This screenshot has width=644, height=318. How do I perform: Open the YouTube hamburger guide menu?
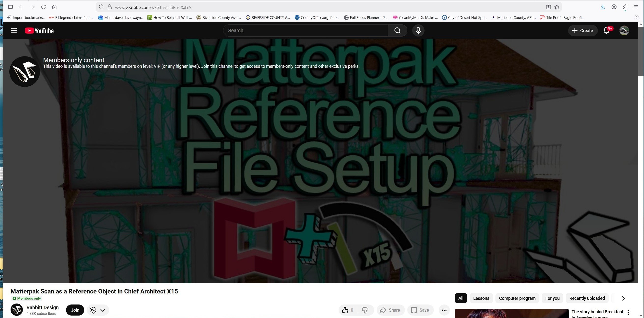pyautogui.click(x=14, y=30)
